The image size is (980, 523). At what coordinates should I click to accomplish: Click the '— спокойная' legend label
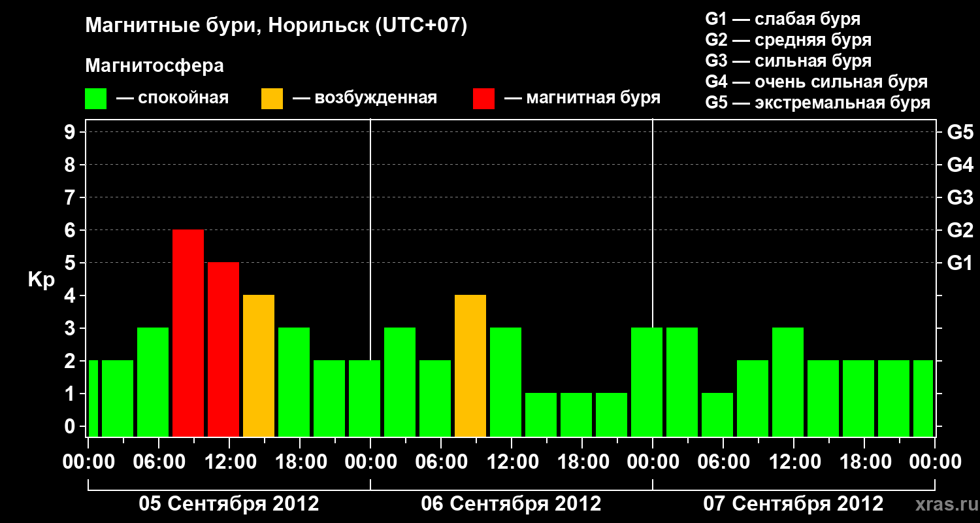[x=172, y=98]
